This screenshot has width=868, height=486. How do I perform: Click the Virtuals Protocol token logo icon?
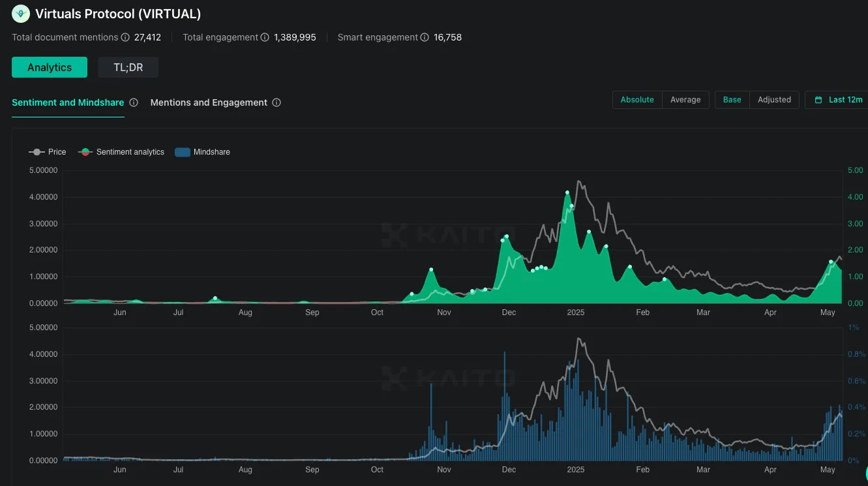pyautogui.click(x=22, y=13)
